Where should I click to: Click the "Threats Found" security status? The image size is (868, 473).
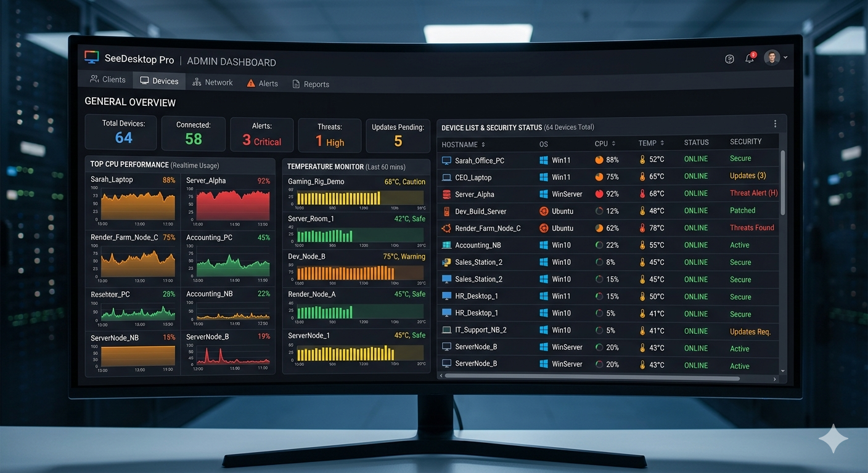752,227
